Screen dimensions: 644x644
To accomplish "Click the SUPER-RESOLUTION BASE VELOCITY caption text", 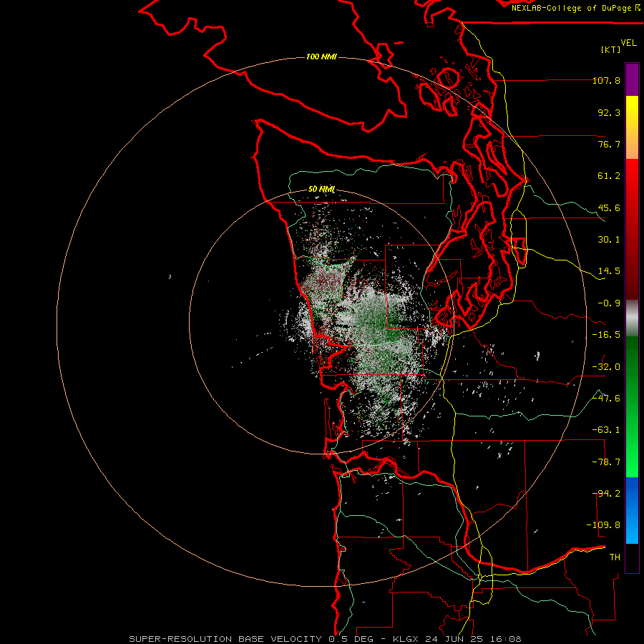I will pos(225,639).
